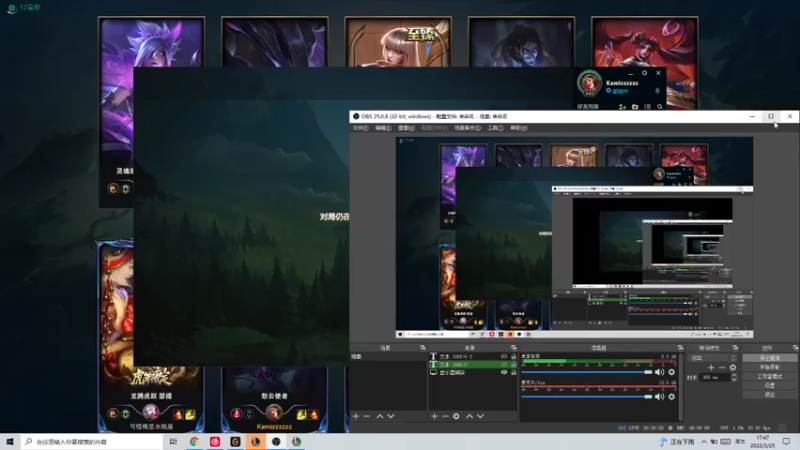Viewport: 800px width, 450px height.
Task: Open properties gear for the selected source
Action: coord(456,416)
